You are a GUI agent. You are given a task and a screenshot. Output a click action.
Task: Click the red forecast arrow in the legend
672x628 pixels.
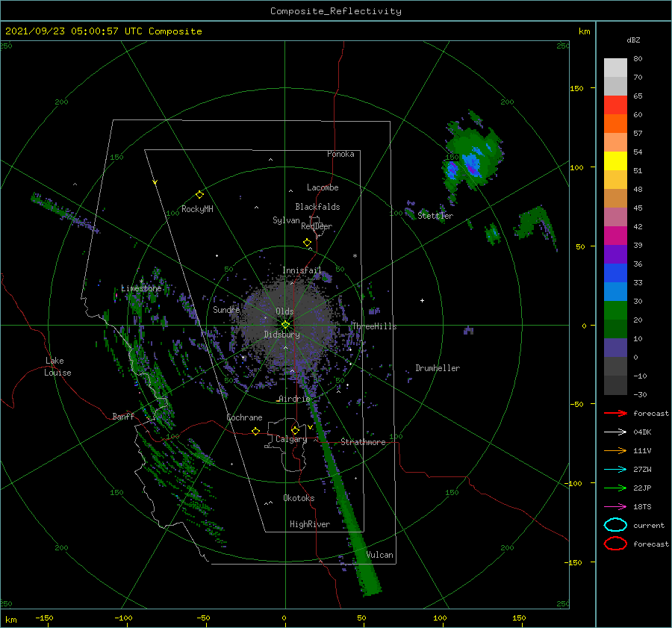[x=615, y=413]
